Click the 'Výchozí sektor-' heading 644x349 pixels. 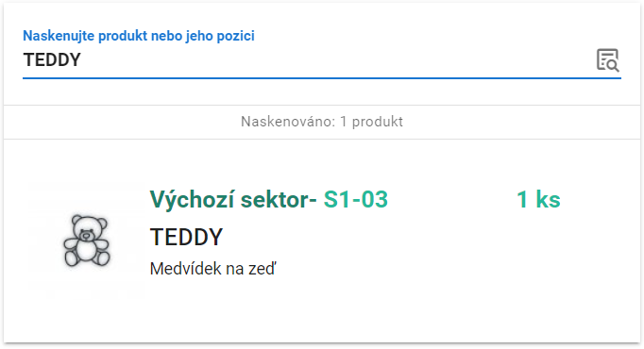point(233,199)
